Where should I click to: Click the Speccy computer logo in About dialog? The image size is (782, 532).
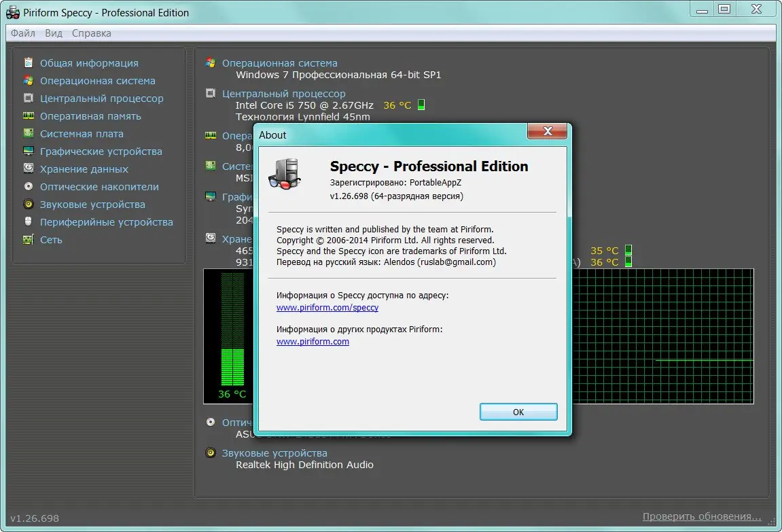[x=285, y=174]
